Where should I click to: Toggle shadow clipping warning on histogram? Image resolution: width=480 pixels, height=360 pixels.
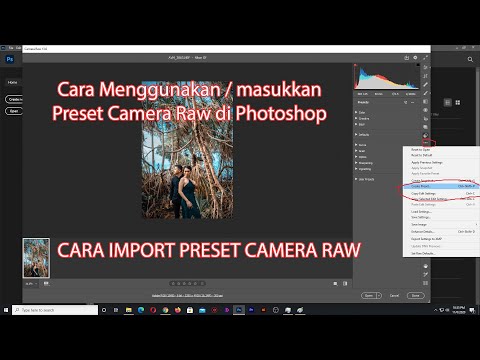(x=355, y=65)
